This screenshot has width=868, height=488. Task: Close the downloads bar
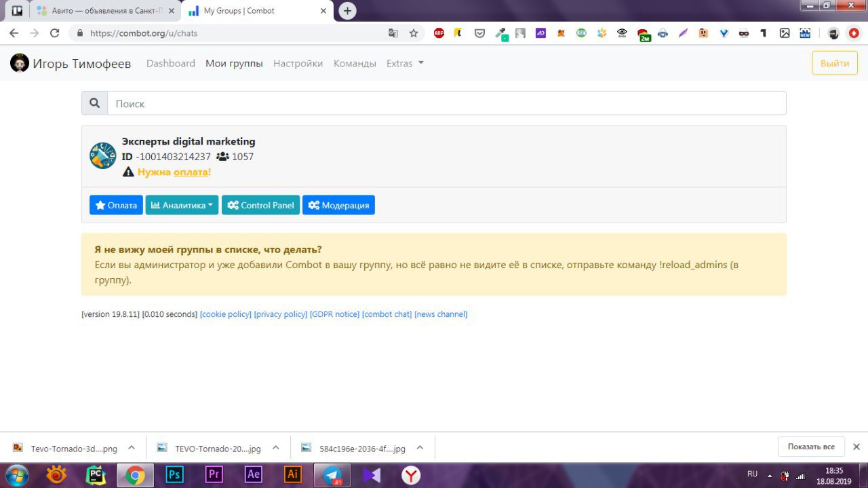(x=856, y=447)
